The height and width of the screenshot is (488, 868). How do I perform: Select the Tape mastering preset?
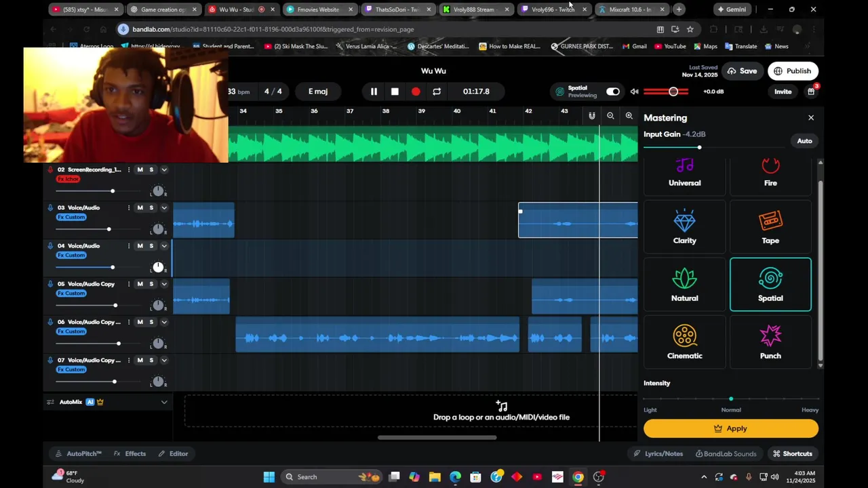[x=770, y=226]
